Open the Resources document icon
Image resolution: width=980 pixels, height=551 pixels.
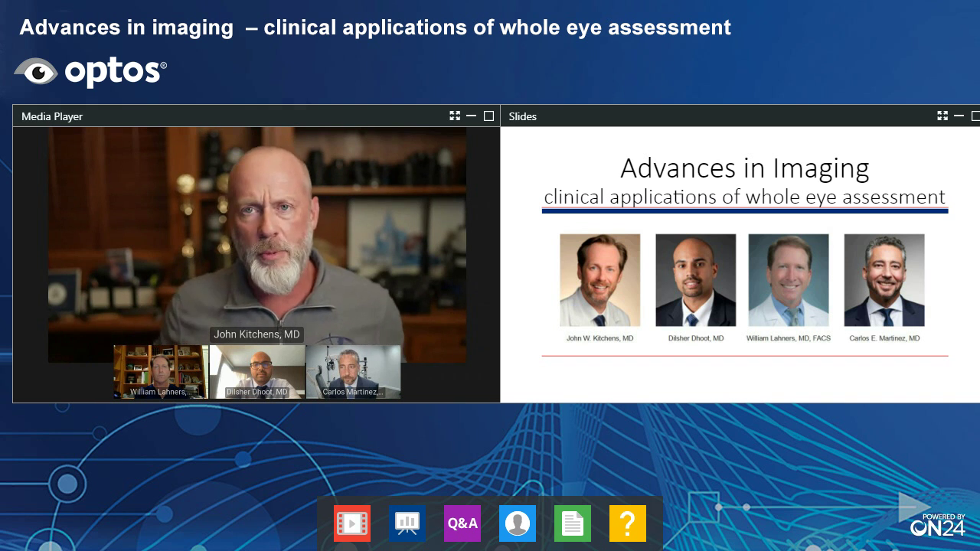coord(573,523)
